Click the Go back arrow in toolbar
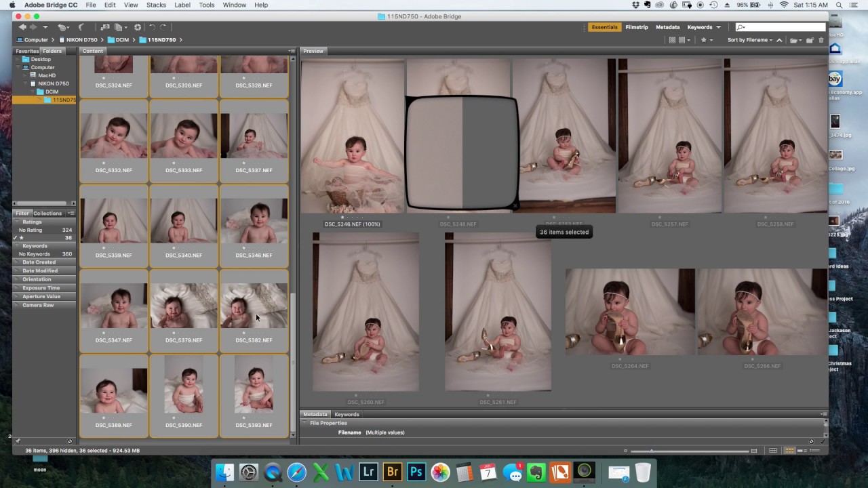The height and width of the screenshot is (488, 868). click(22, 27)
